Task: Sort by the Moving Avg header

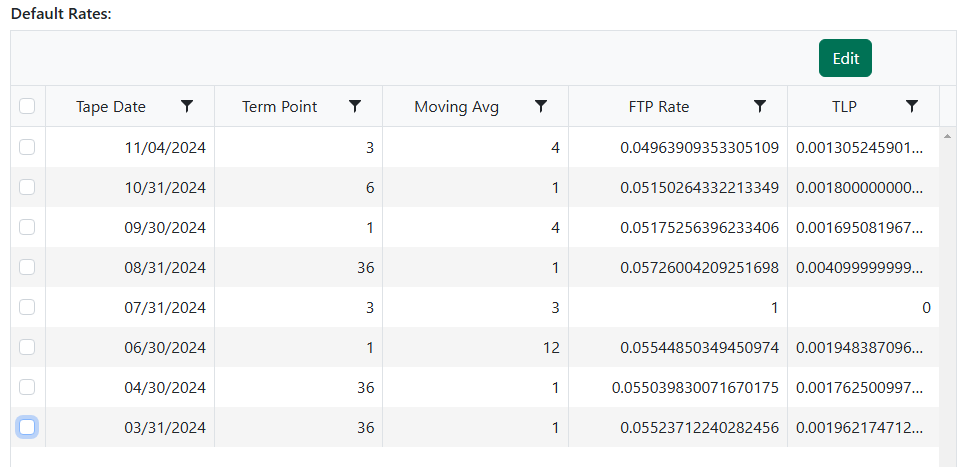Action: (456, 107)
